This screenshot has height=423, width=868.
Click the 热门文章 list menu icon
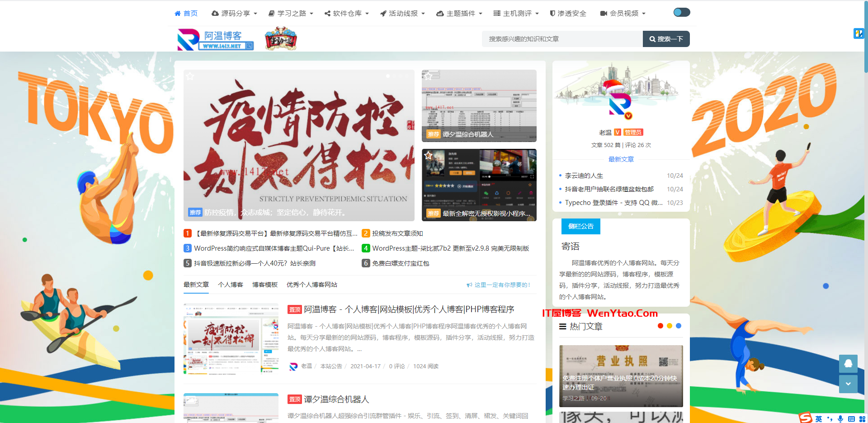tap(563, 326)
